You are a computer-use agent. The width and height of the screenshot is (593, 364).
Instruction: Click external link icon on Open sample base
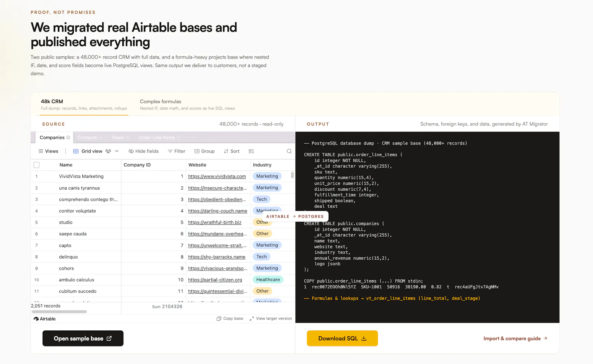(x=109, y=338)
